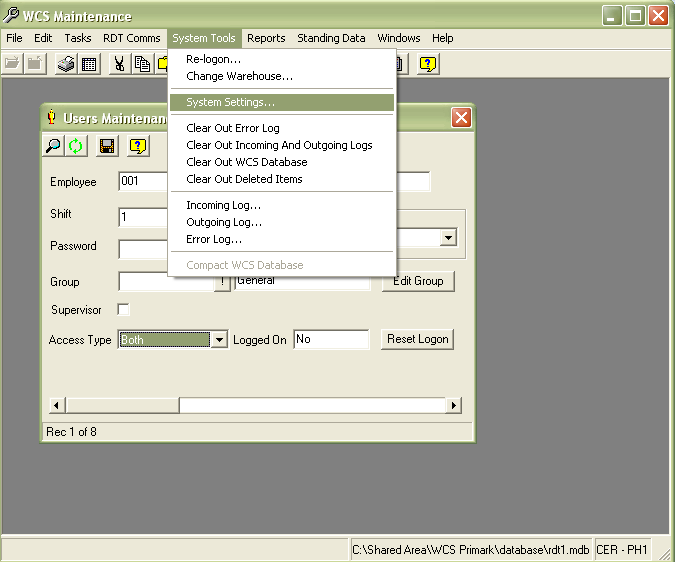This screenshot has height=562, width=675.
Task: Click the record scrollbar thumb
Action: pos(122,405)
